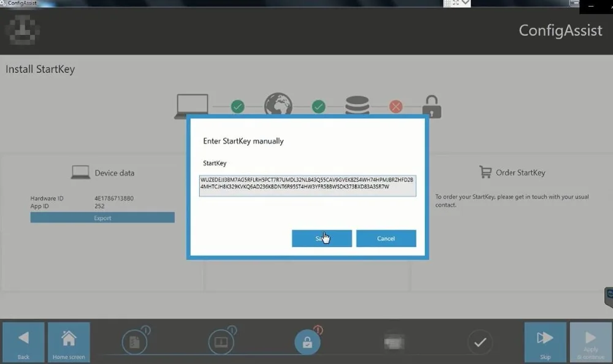Click the StartKey label above input field
The height and width of the screenshot is (364, 613).
coord(215,163)
